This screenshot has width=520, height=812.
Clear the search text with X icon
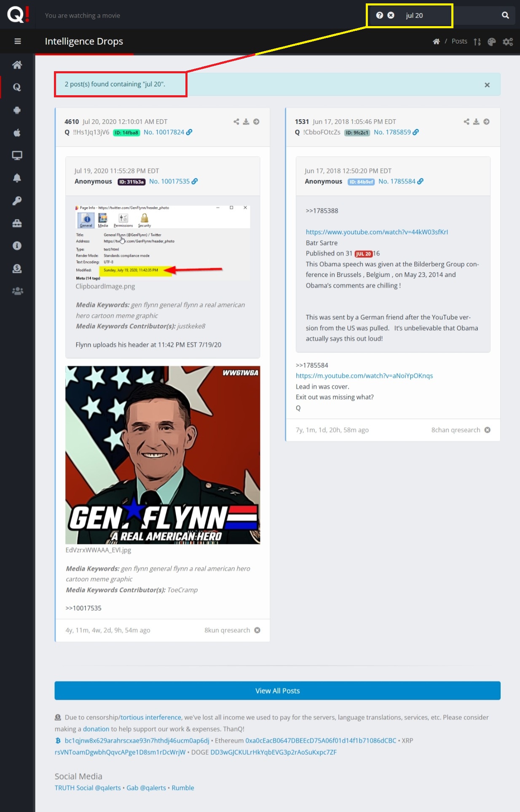[391, 15]
